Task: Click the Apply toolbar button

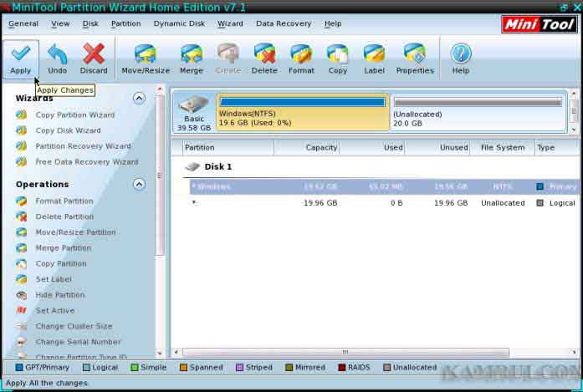Action: [x=20, y=59]
